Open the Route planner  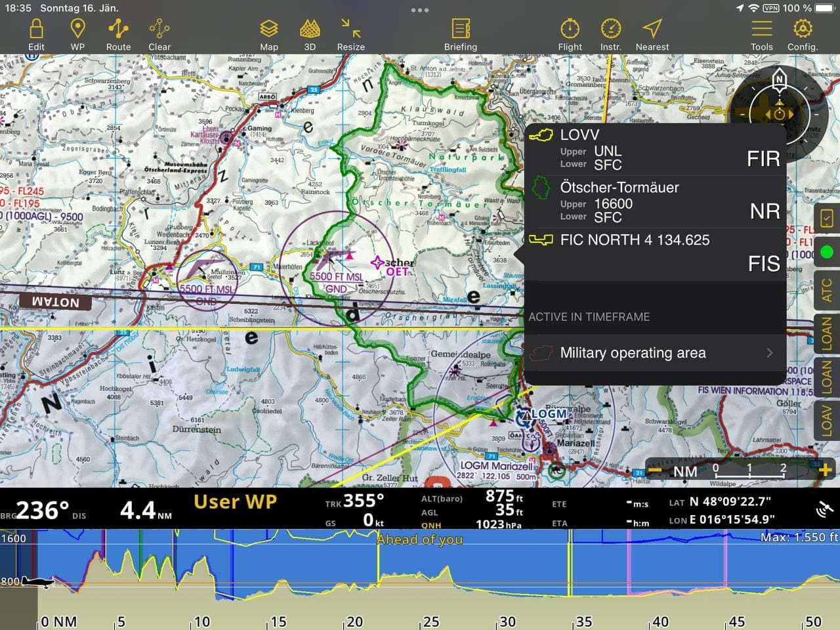click(x=118, y=34)
